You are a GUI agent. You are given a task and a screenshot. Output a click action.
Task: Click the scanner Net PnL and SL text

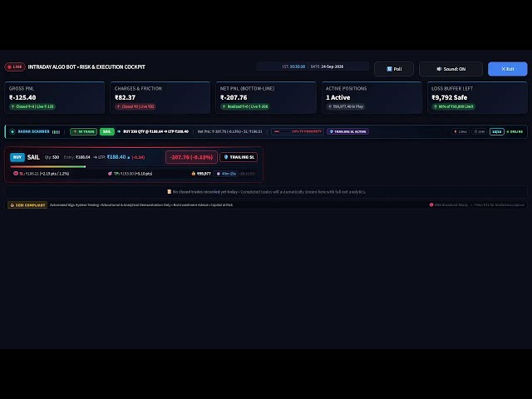coord(229,131)
